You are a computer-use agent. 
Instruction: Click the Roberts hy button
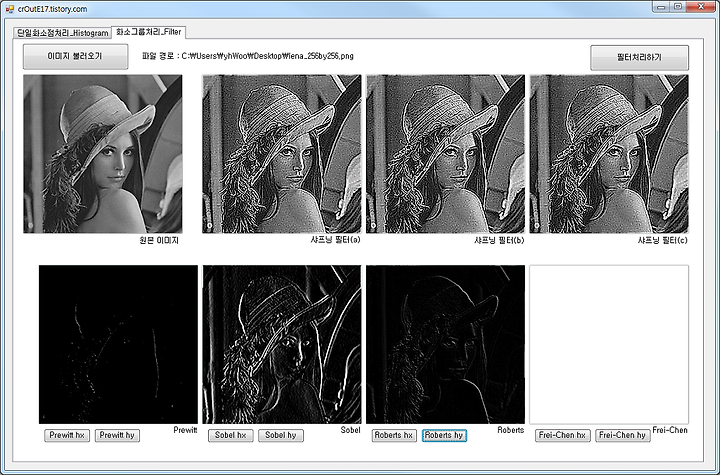click(x=444, y=435)
